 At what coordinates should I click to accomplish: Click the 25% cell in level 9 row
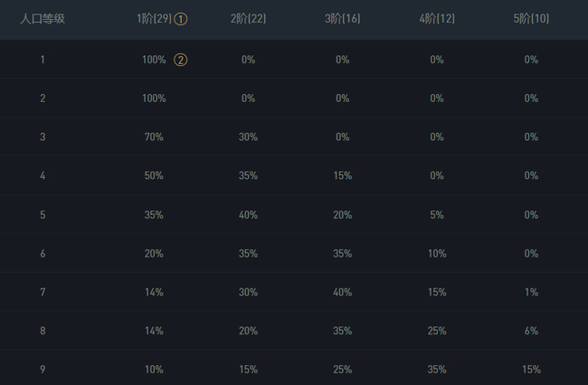[x=343, y=370]
